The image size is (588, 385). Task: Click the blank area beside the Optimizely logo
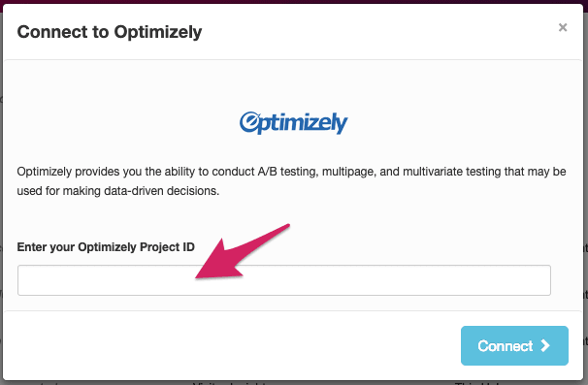(x=450, y=122)
